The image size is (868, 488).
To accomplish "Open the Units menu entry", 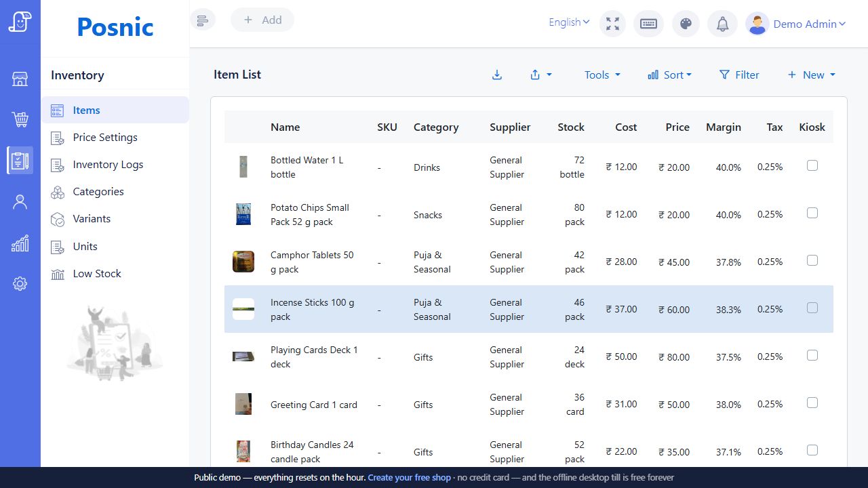I will [x=115, y=247].
